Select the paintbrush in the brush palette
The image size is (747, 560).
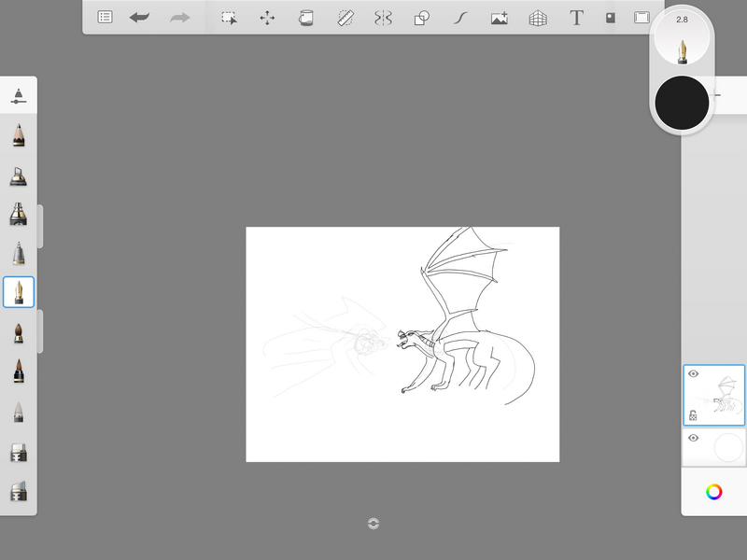click(x=19, y=332)
